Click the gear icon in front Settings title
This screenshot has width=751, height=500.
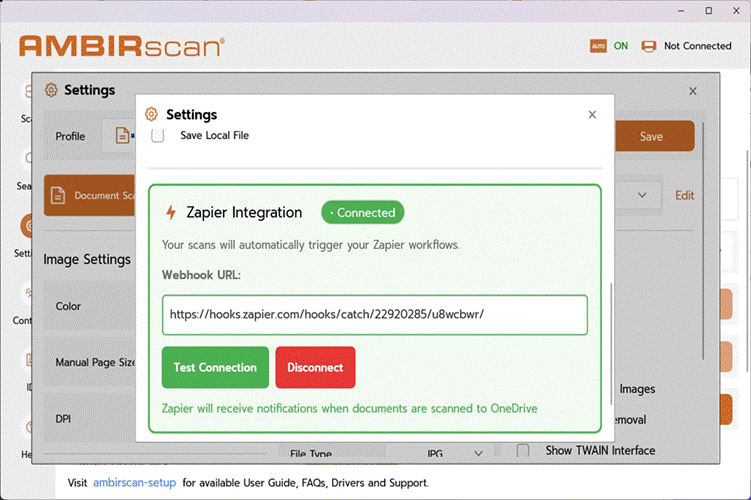coord(151,114)
